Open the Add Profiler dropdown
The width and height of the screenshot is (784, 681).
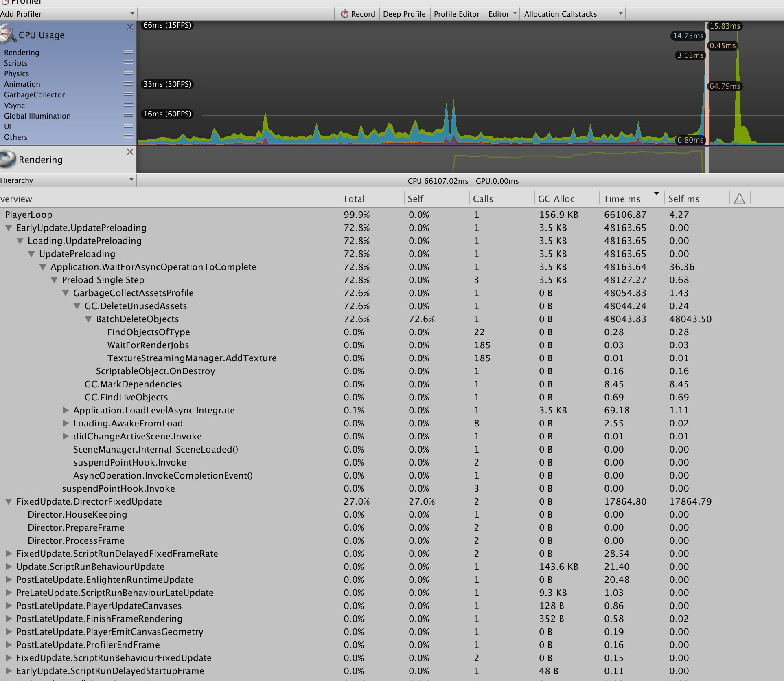click(x=68, y=14)
